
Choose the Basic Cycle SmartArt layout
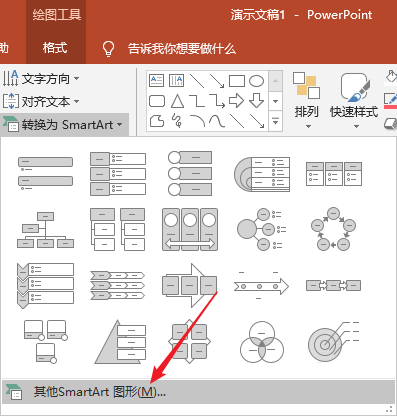click(x=334, y=229)
